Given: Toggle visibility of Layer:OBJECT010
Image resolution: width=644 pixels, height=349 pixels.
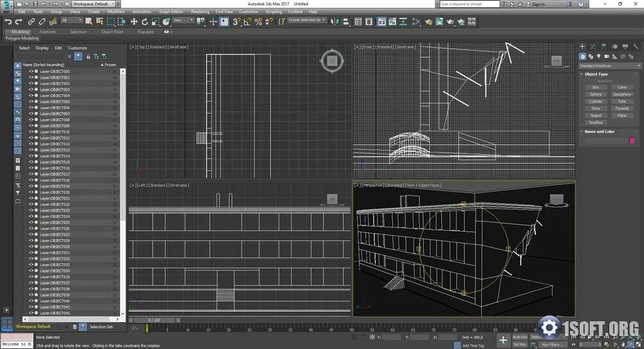Looking at the screenshot, I should click(x=31, y=132).
